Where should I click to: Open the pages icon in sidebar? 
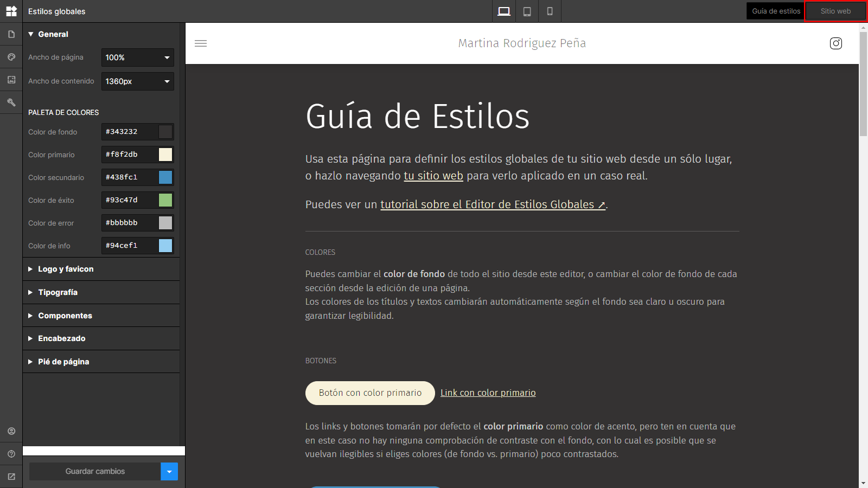point(11,34)
